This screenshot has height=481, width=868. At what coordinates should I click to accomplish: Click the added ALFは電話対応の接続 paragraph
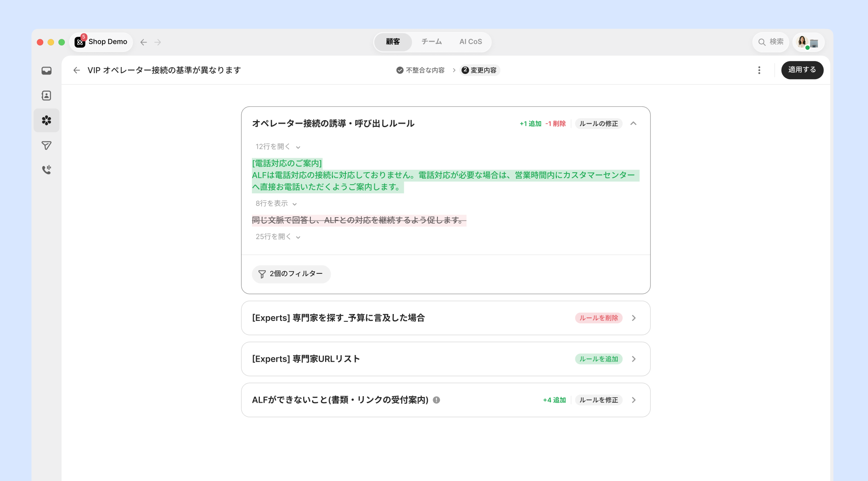pyautogui.click(x=445, y=181)
